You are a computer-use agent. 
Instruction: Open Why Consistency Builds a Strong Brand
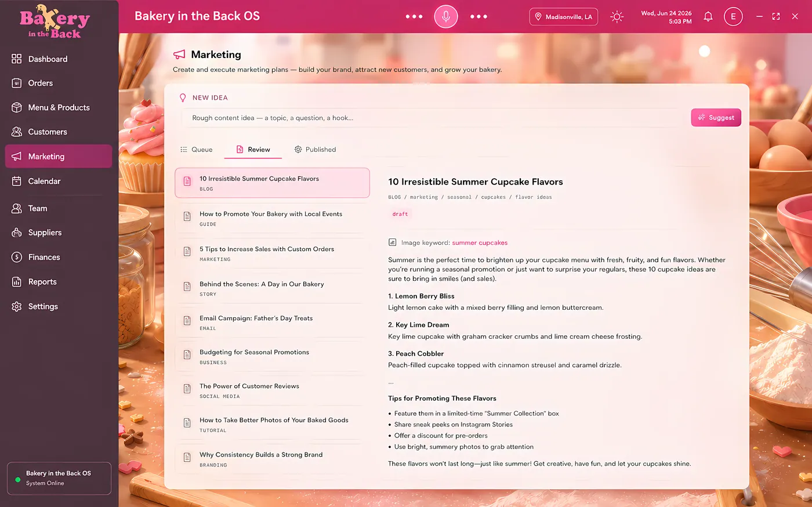point(272,459)
